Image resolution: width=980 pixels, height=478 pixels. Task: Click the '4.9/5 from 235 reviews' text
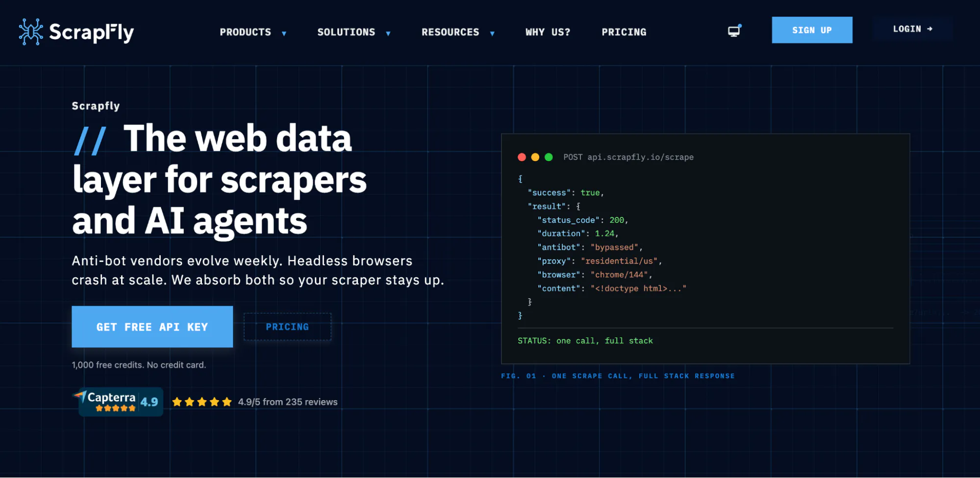pos(288,402)
